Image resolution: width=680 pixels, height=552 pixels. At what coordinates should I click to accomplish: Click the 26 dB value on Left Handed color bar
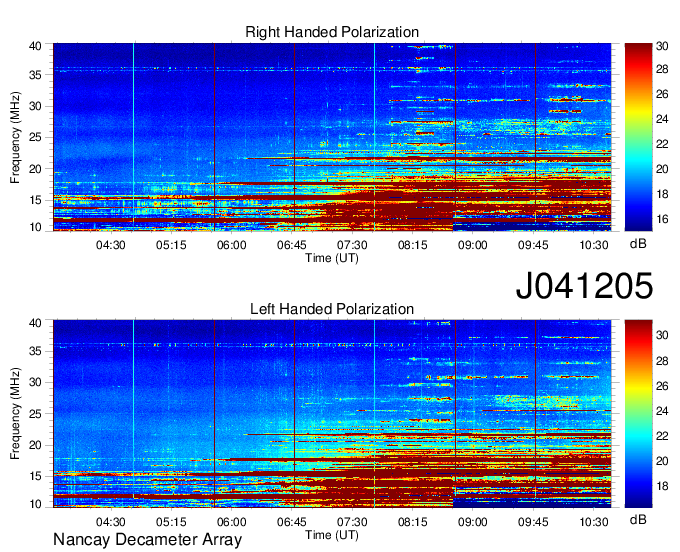pyautogui.click(x=662, y=386)
